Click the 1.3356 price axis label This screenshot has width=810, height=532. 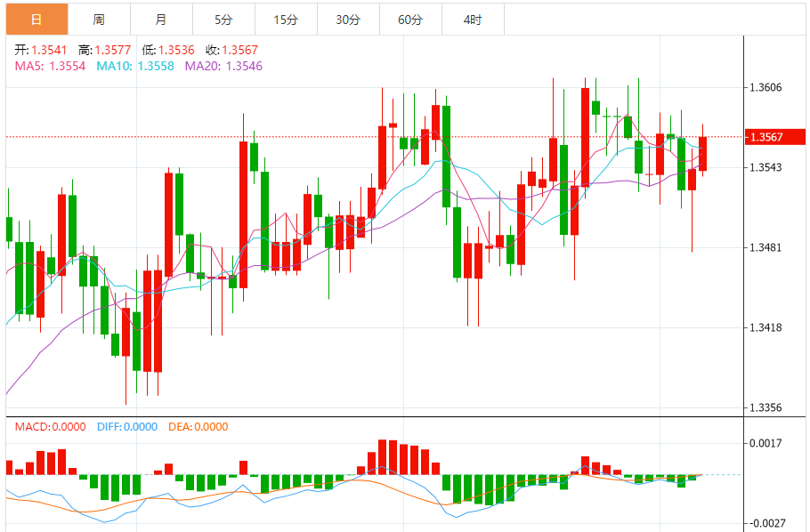766,407
